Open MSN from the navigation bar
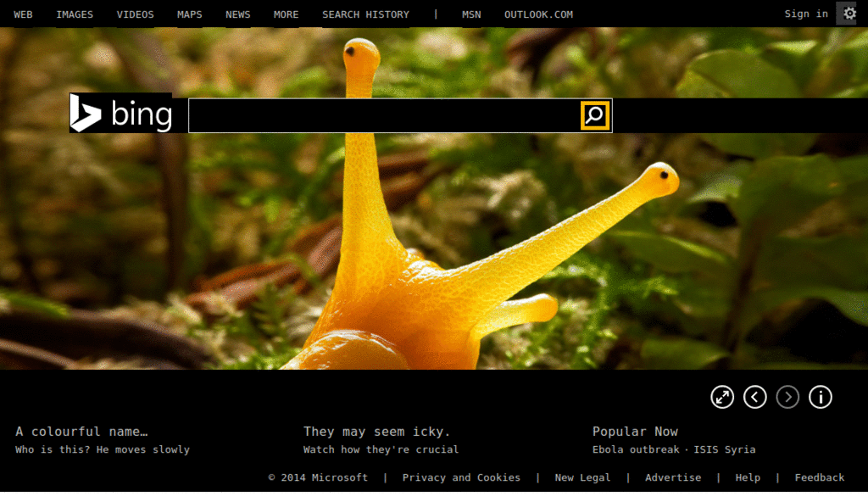The height and width of the screenshot is (502, 868). click(470, 14)
